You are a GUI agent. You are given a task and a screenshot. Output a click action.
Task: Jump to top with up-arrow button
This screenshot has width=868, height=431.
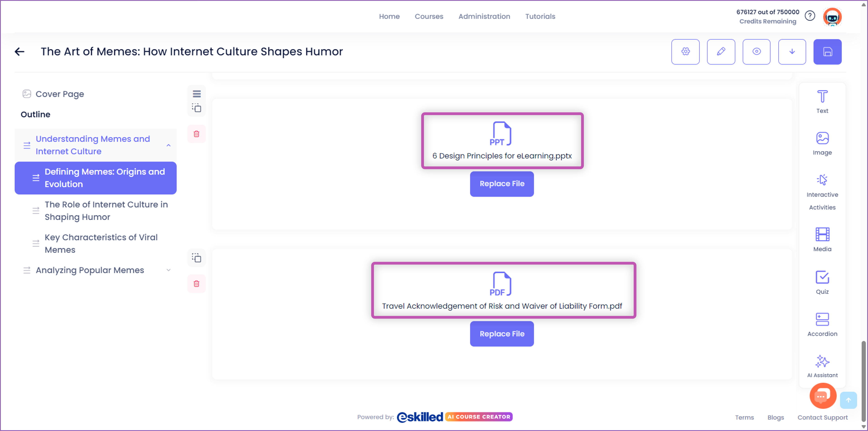(848, 400)
